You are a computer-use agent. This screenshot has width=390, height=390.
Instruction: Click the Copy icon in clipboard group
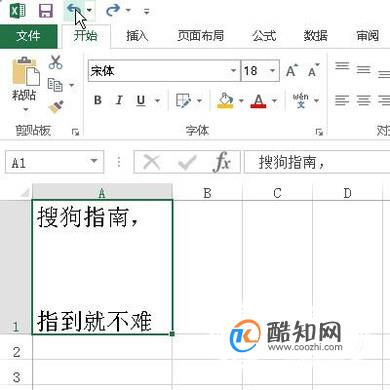coord(55,85)
